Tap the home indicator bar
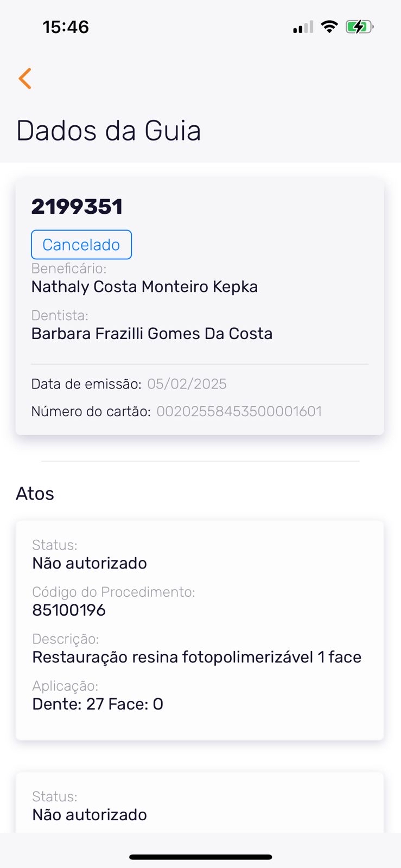 (x=200, y=857)
